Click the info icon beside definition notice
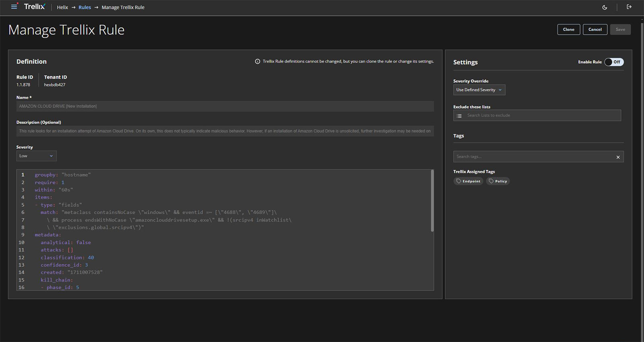 [x=258, y=62]
